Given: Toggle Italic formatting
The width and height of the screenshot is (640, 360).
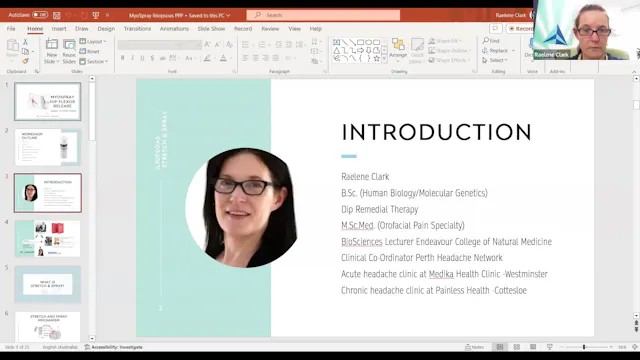Looking at the screenshot, I should click(132, 58).
